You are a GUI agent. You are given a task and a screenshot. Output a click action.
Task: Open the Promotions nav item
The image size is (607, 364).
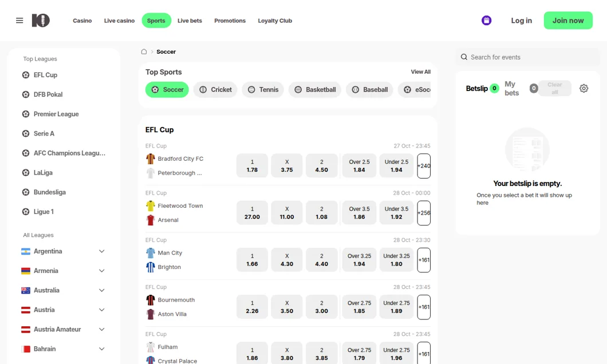(x=230, y=21)
